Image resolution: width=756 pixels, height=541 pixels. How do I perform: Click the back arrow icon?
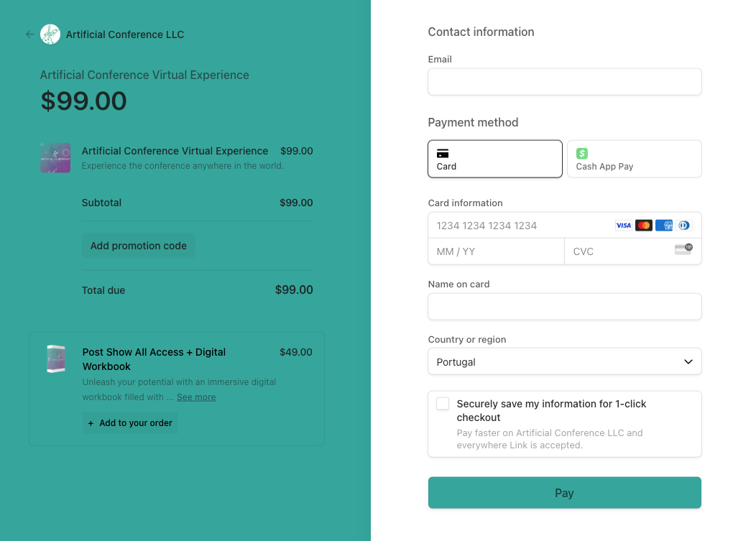pyautogui.click(x=29, y=34)
